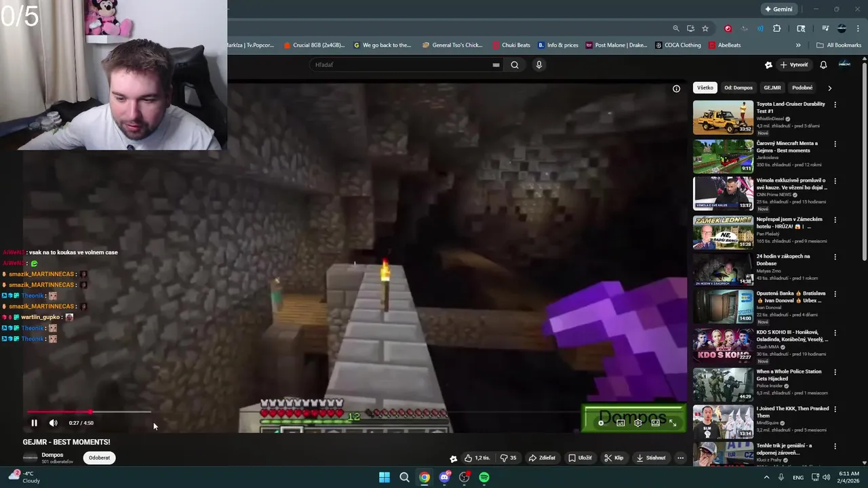Dislike the video showing 35 dislikes

(509, 457)
